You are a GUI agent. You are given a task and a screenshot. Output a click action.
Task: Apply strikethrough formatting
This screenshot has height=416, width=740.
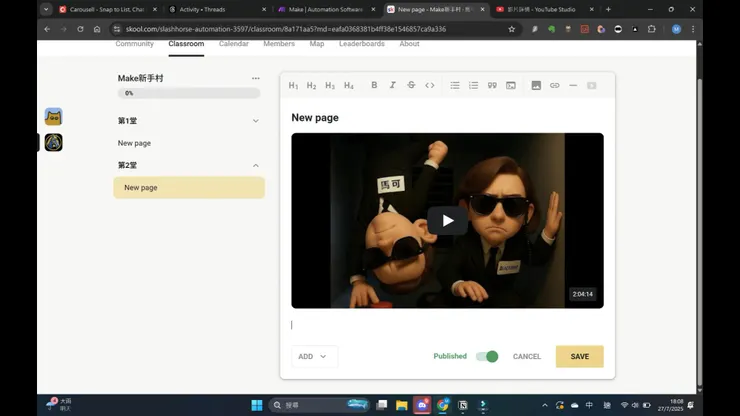tap(411, 86)
